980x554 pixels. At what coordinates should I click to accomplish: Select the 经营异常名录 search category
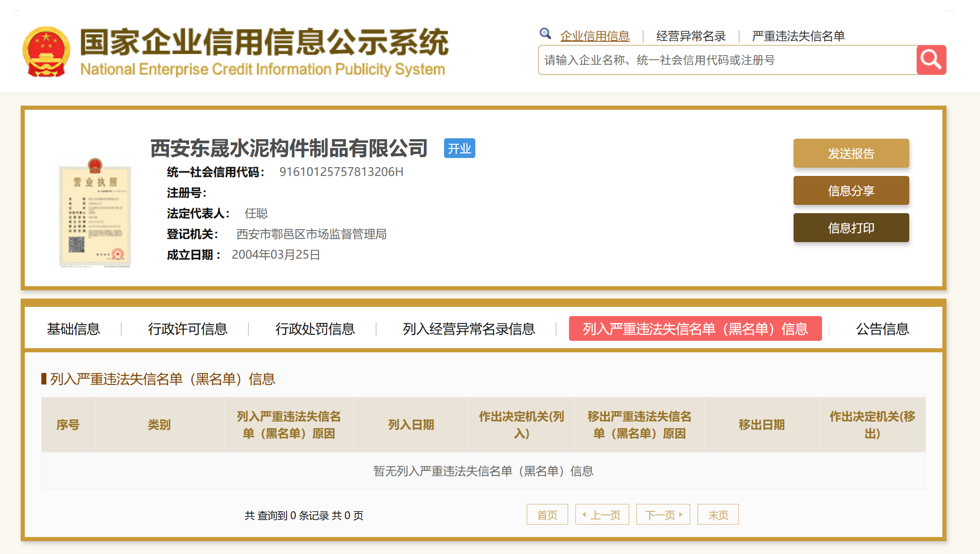[691, 36]
